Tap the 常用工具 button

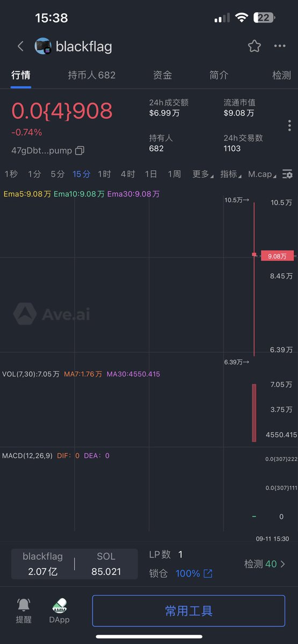pyautogui.click(x=188, y=611)
